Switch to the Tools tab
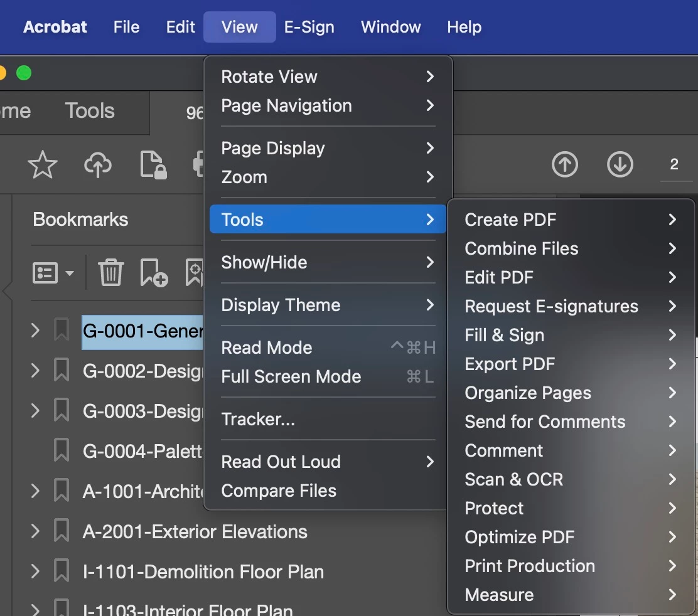 click(90, 110)
